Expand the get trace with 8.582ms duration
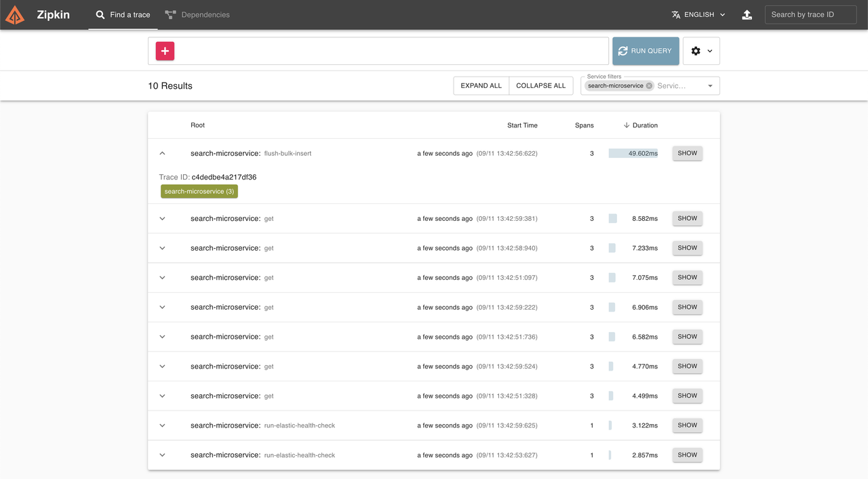Screen dimensions: 868x479 pos(162,219)
